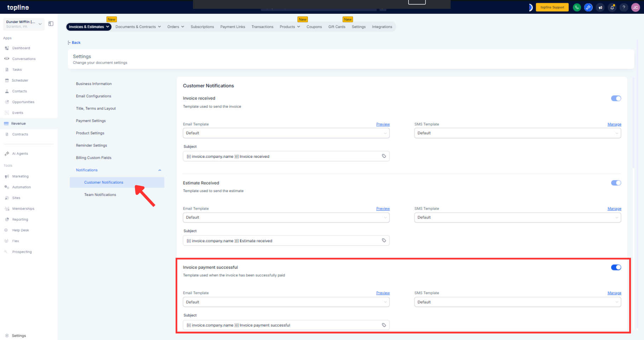Toggle Invoice payment successful notification
Image resolution: width=644 pixels, height=340 pixels.
click(x=616, y=267)
